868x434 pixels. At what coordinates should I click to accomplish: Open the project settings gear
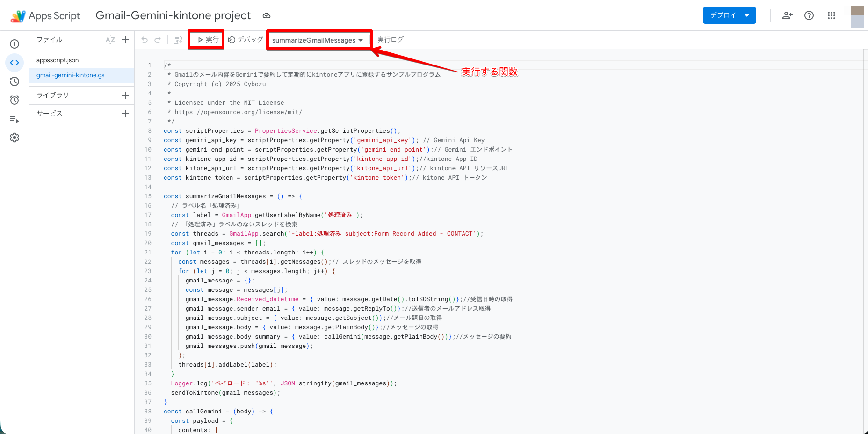pos(14,137)
